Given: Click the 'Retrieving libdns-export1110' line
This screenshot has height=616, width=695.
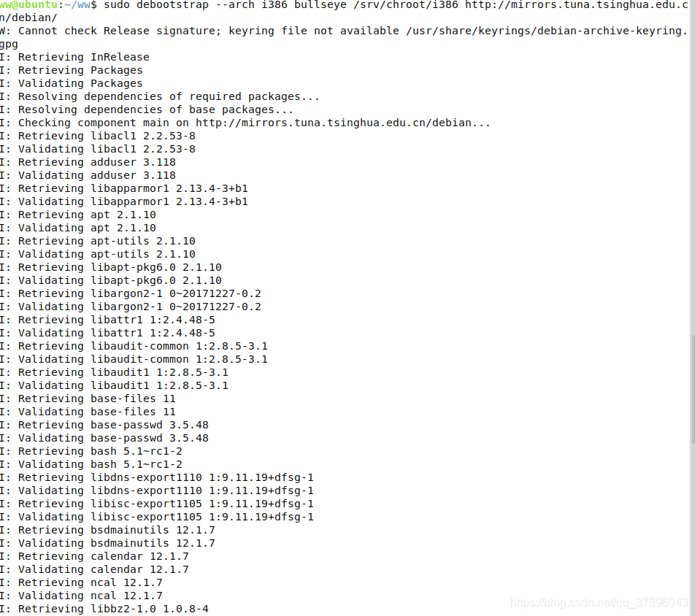Looking at the screenshot, I should point(157,478).
